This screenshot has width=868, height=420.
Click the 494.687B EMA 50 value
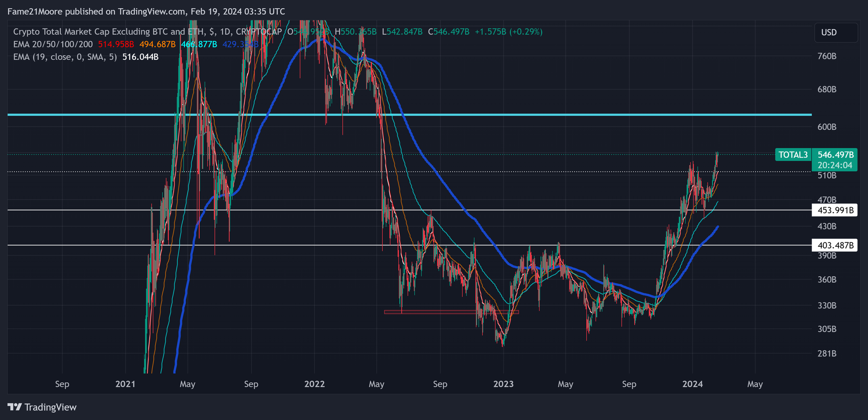pos(158,44)
